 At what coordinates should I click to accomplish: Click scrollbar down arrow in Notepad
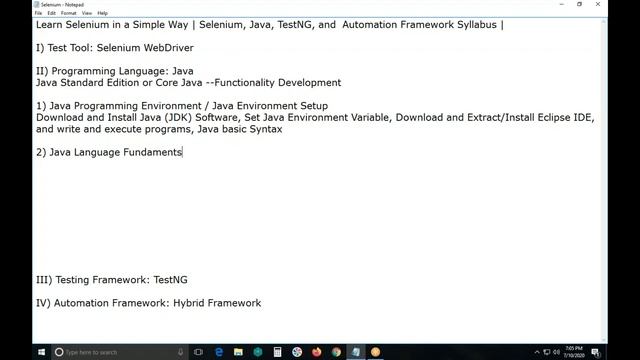pyautogui.click(x=604, y=340)
